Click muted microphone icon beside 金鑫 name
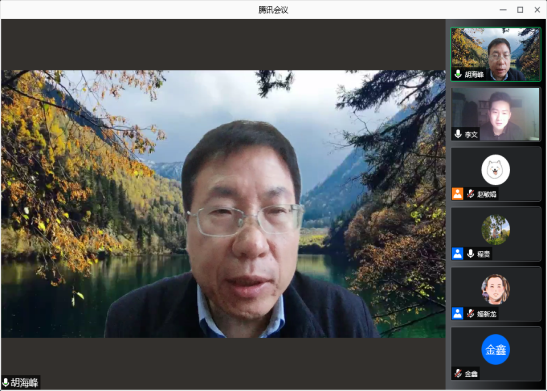The image size is (547, 391). pos(458,374)
